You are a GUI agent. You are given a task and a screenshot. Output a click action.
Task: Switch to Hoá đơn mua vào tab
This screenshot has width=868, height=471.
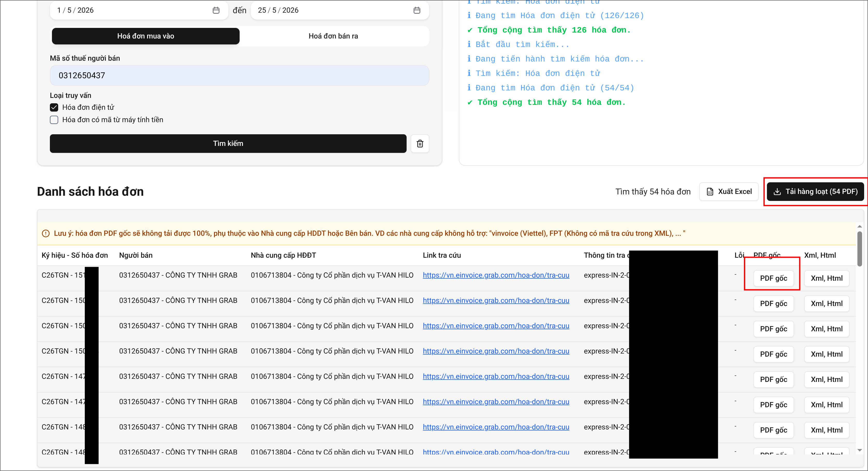click(x=146, y=36)
